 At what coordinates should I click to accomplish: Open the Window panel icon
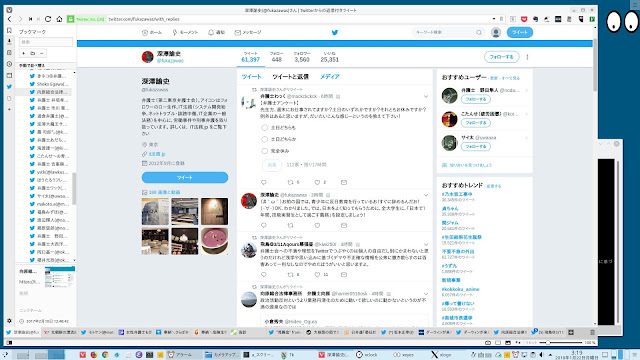tap(9, 76)
